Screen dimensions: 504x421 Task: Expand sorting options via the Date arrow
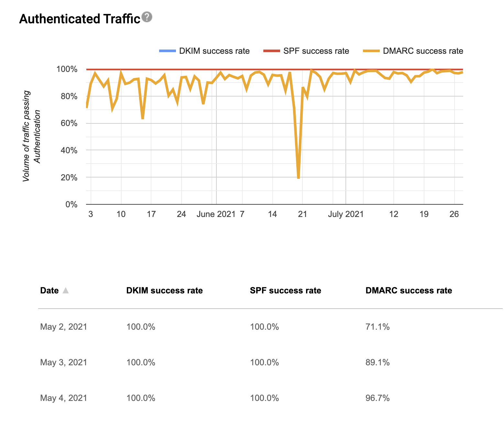(x=66, y=290)
